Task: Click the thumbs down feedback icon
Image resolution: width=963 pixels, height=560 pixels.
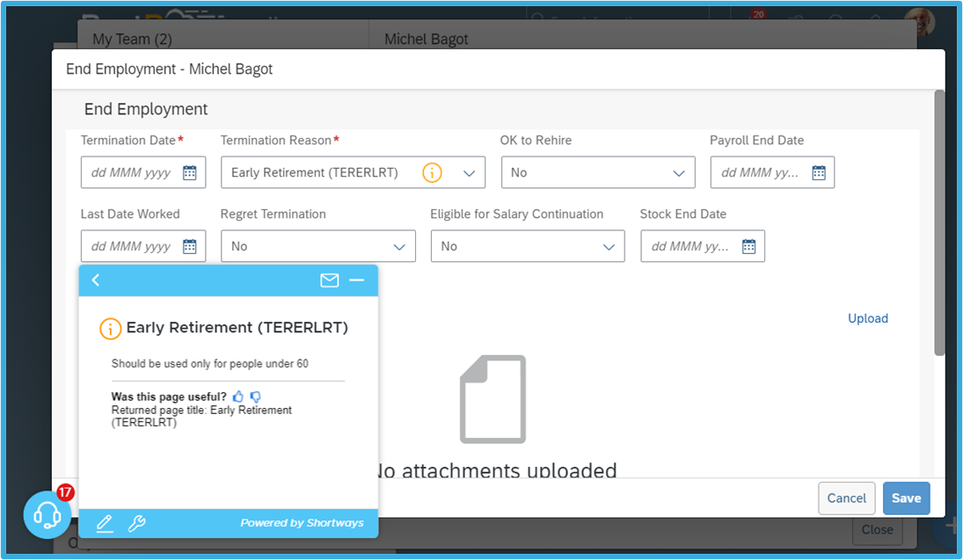Action: (x=256, y=396)
